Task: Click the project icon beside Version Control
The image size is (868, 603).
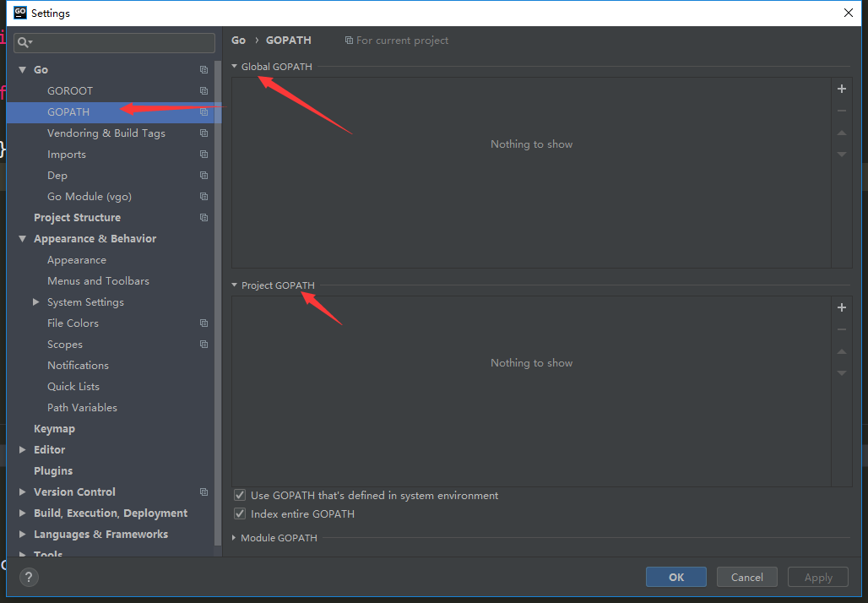Action: [203, 492]
